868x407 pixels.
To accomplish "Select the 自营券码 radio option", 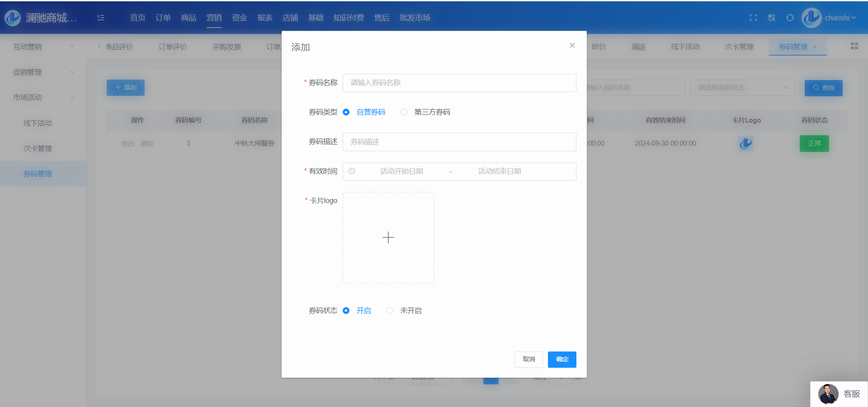I will 346,112.
